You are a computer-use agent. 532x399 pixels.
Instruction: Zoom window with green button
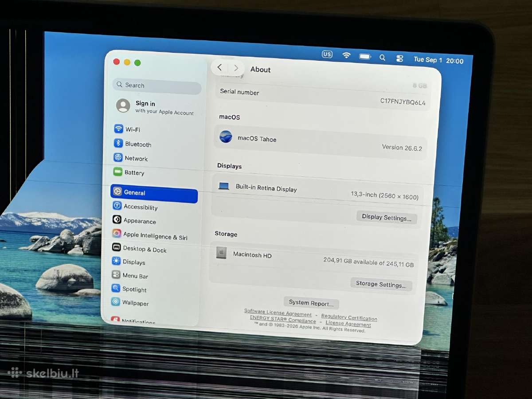click(x=137, y=63)
